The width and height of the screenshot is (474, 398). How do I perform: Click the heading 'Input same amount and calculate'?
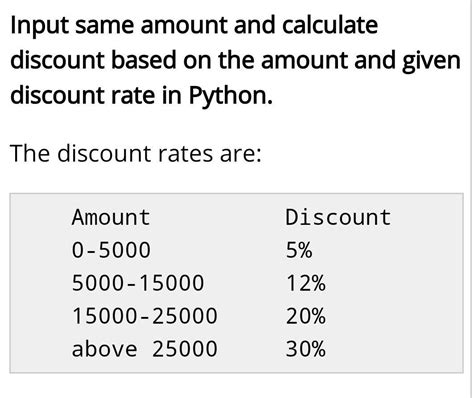pos(194,26)
